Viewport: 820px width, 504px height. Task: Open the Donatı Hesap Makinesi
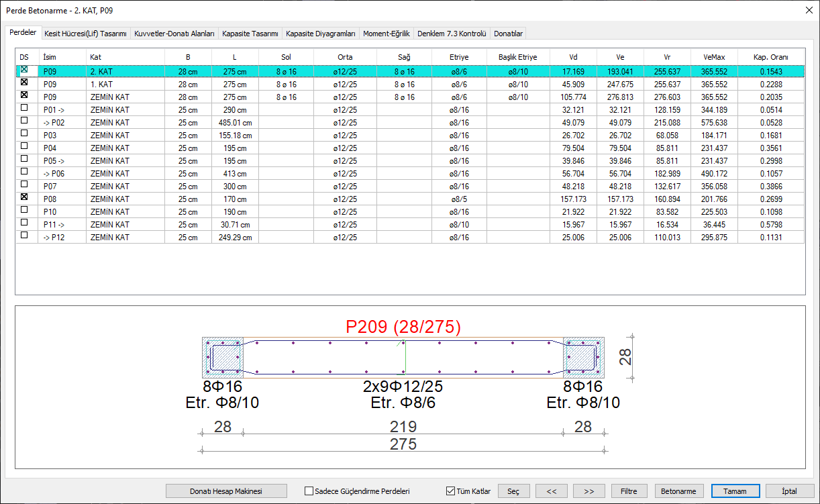226,491
